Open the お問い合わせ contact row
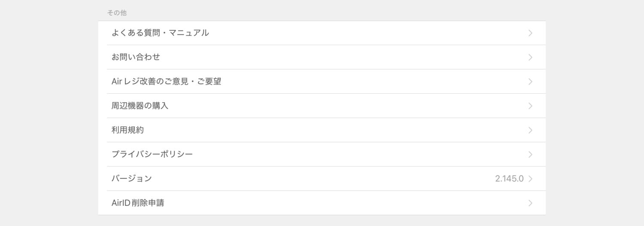644x226 pixels. tap(136, 57)
